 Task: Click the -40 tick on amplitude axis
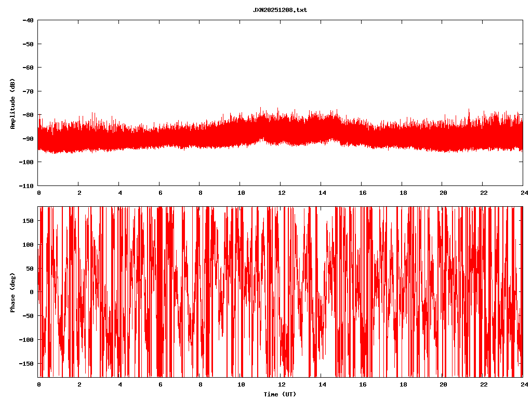[x=28, y=20]
